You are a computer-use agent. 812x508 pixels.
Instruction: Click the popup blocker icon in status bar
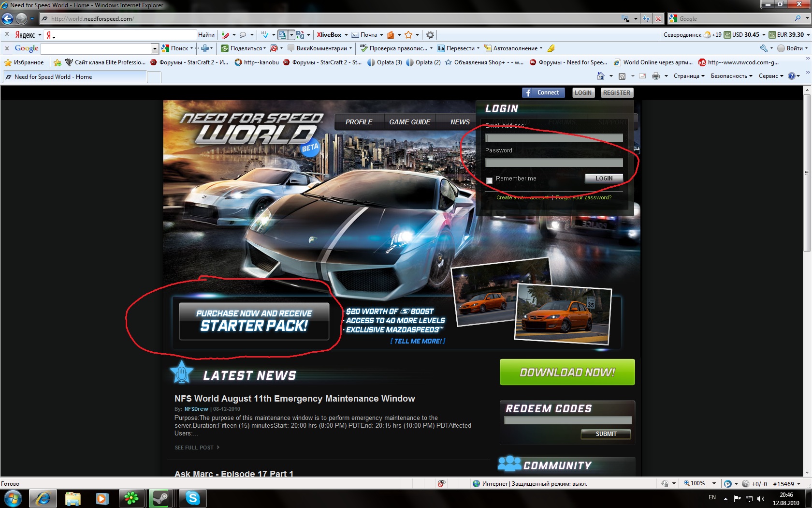pyautogui.click(x=441, y=483)
